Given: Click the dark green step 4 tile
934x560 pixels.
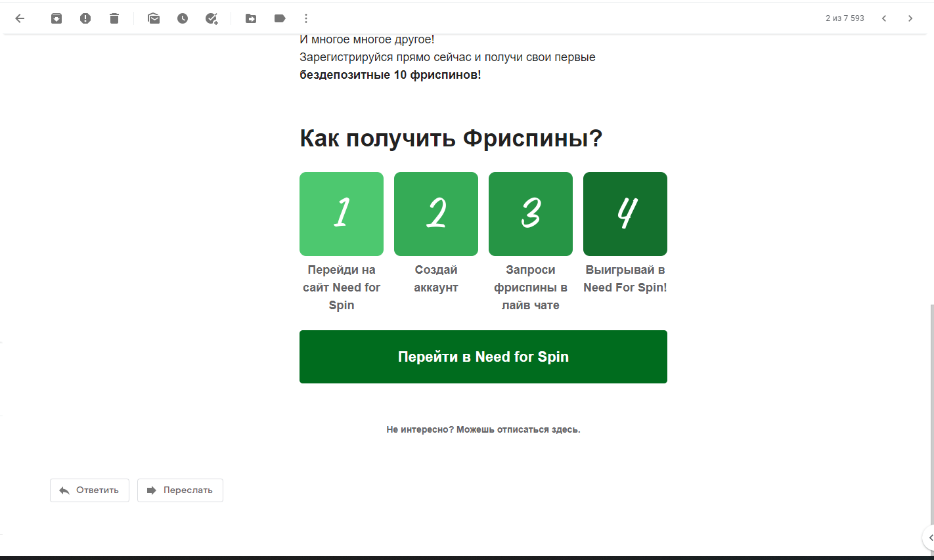Looking at the screenshot, I should 625,214.
